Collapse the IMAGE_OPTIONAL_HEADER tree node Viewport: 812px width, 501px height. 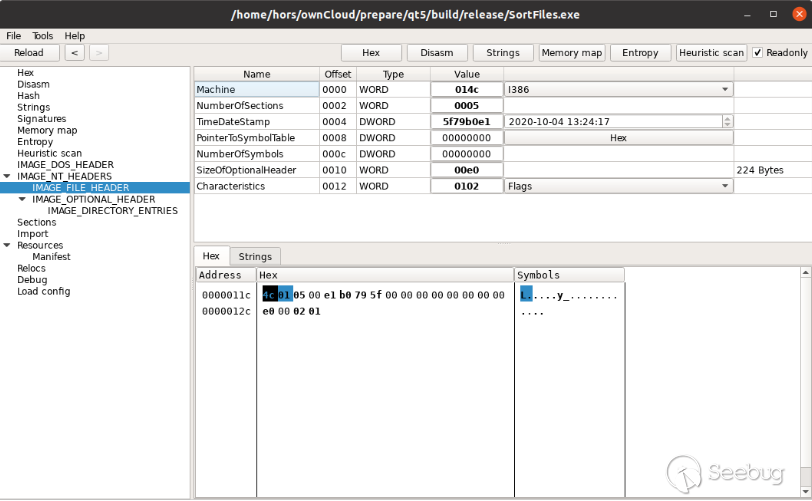pos(23,199)
